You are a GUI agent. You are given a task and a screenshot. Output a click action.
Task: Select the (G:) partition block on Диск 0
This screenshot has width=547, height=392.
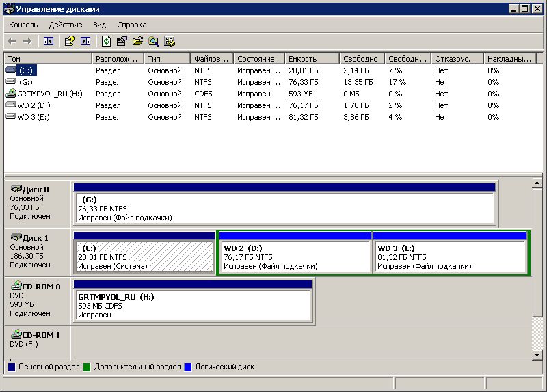[x=284, y=208]
